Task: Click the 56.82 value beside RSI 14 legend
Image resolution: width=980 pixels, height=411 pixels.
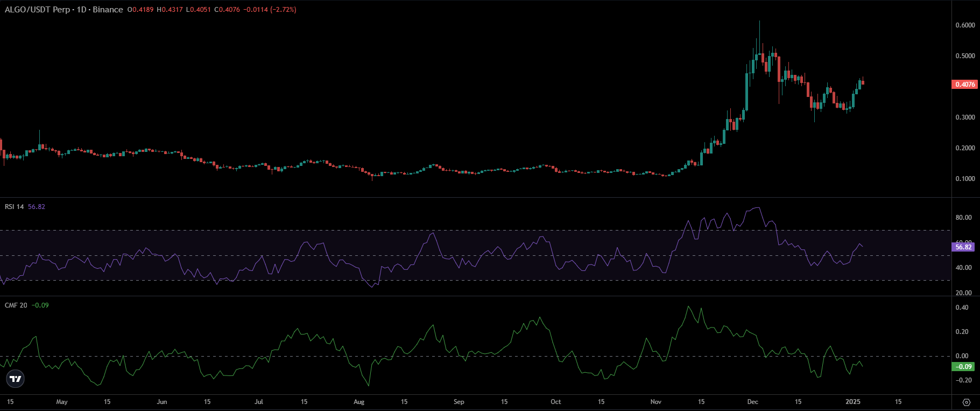Action: [37, 207]
